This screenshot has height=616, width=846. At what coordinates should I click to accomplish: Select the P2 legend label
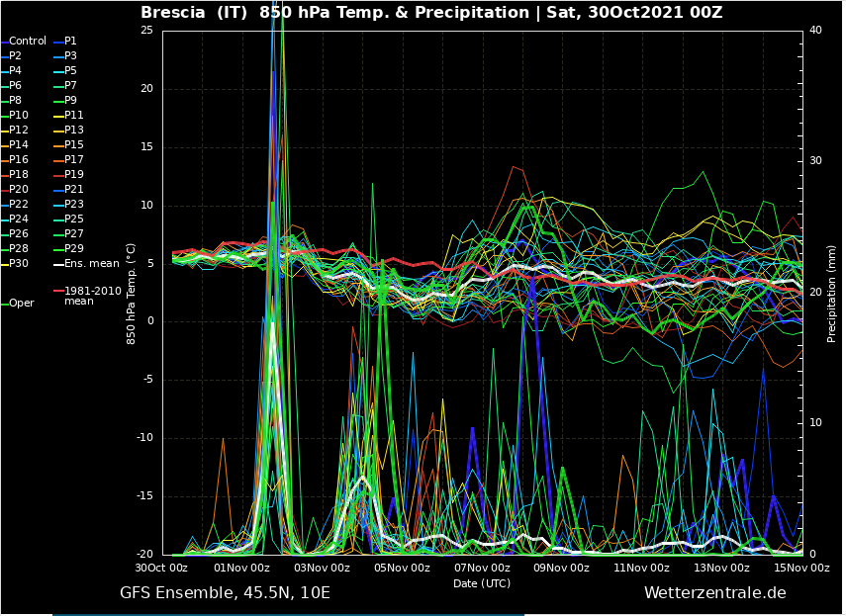pos(15,56)
